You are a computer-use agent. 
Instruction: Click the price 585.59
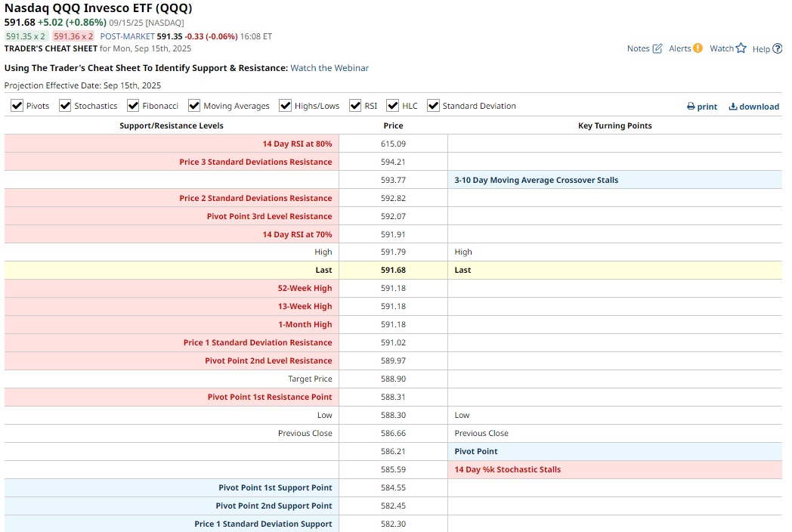pos(394,470)
